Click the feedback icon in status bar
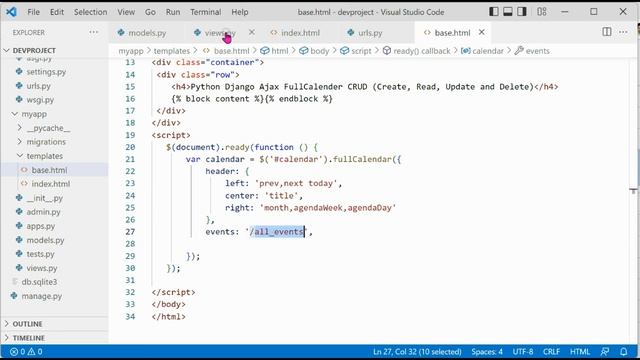This screenshot has height=360, width=640. tap(605, 351)
